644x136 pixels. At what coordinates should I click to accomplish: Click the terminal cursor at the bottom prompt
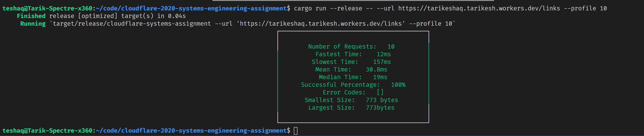[x=296, y=131]
